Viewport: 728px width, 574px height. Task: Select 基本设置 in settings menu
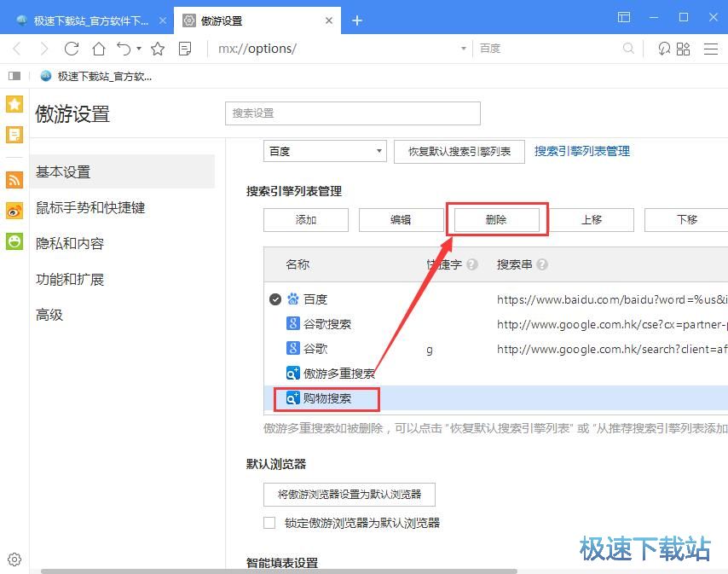pos(122,171)
